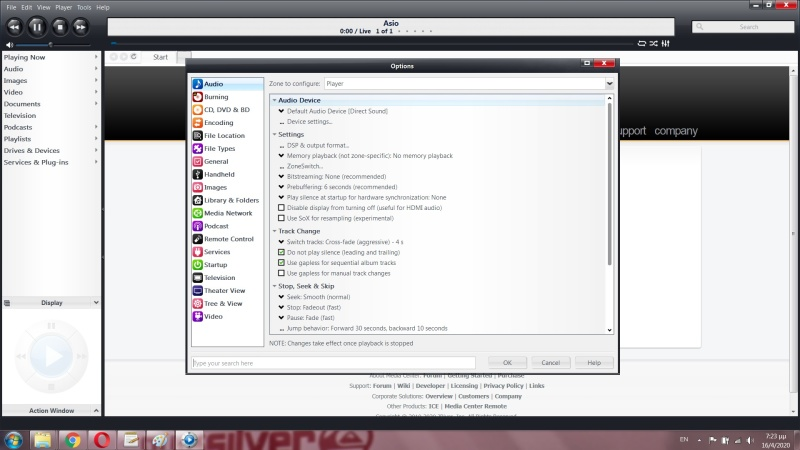Collapse the Audio Device section
Image resolution: width=800 pixels, height=450 pixels.
pyautogui.click(x=274, y=101)
